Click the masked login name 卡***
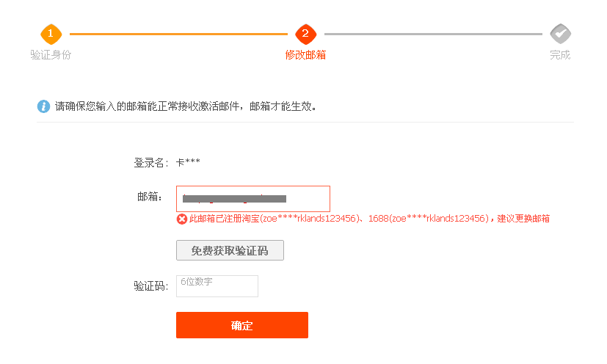The height and width of the screenshot is (364, 607). [x=188, y=162]
